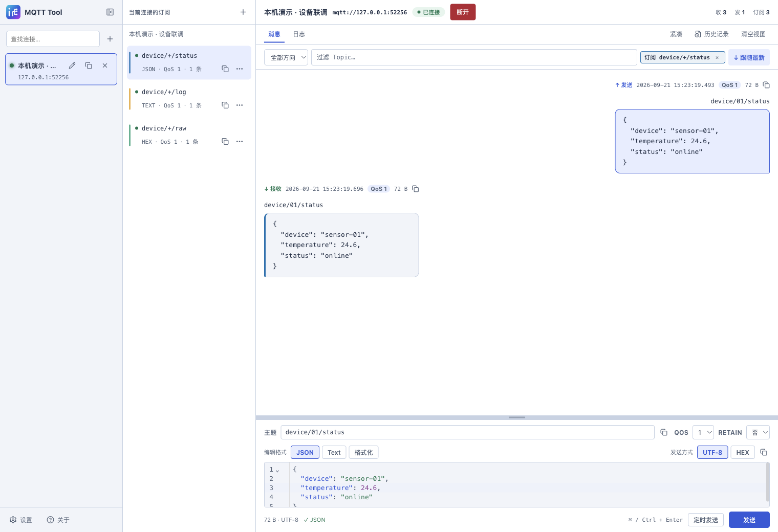Image resolution: width=778 pixels, height=532 pixels.
Task: Duplicate the 本机演示 connection
Action: point(89,65)
